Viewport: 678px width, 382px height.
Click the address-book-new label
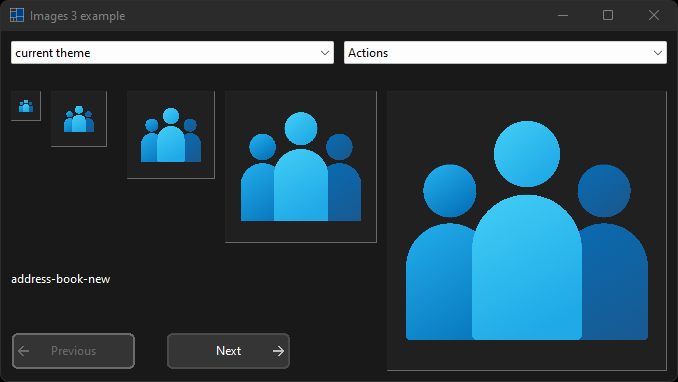pos(61,279)
